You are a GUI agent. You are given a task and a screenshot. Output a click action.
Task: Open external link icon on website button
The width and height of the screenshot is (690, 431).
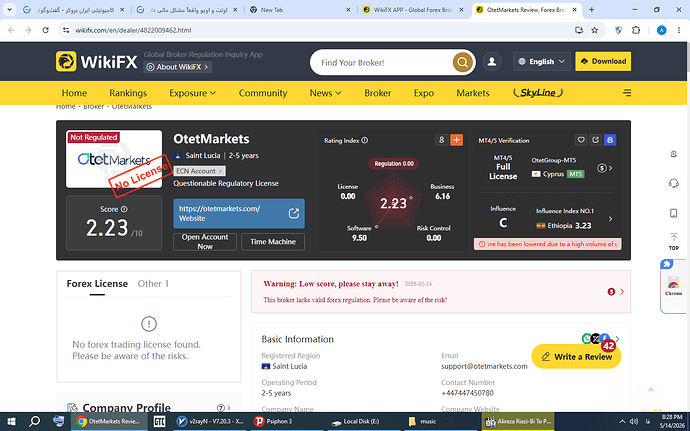click(294, 214)
